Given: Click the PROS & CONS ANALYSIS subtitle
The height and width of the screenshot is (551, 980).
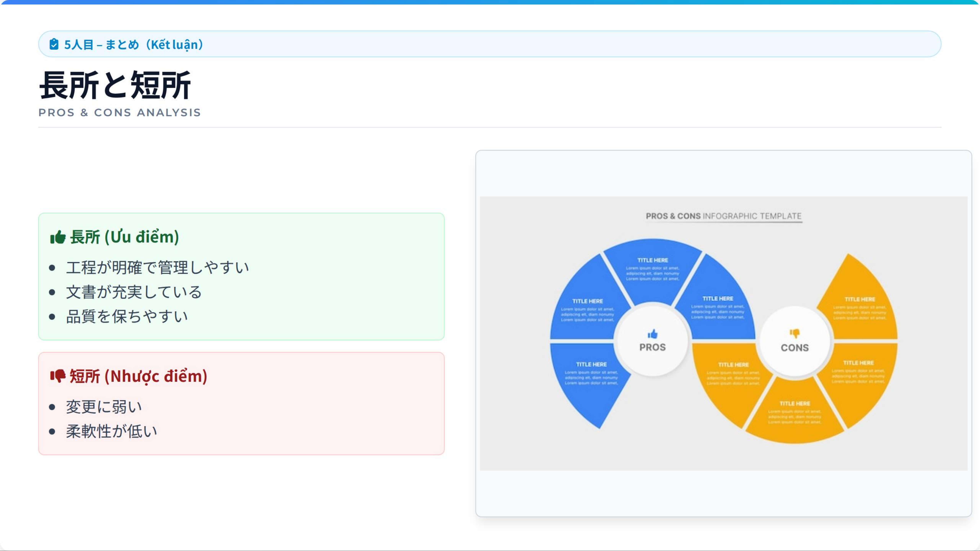Looking at the screenshot, I should pos(119,113).
